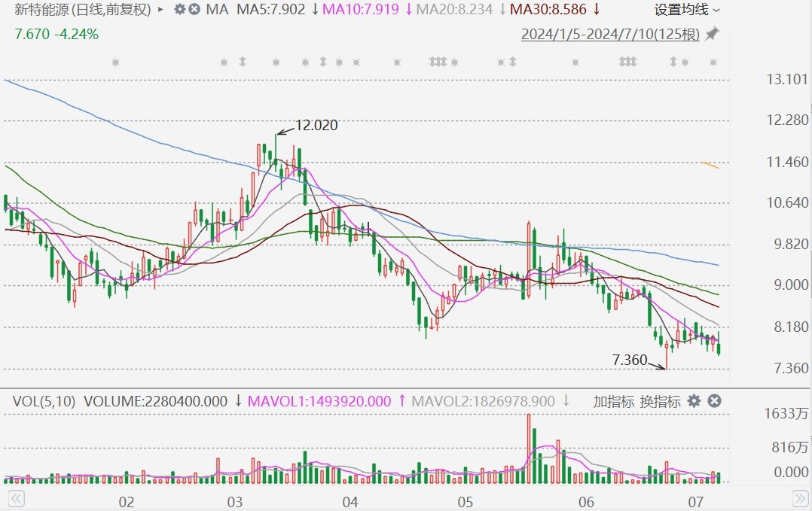
Task: Remove the VOL indicator panel
Action: pyautogui.click(x=715, y=401)
